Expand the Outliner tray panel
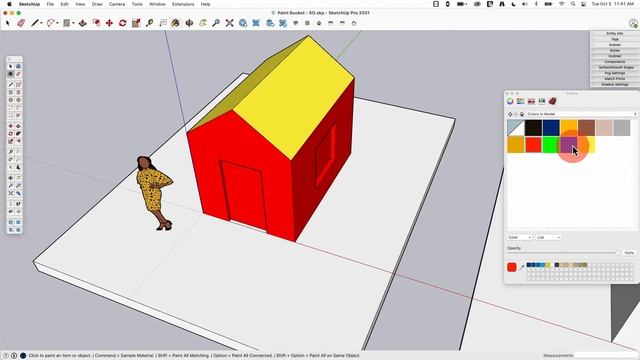This screenshot has width=640, height=360. coord(614,56)
